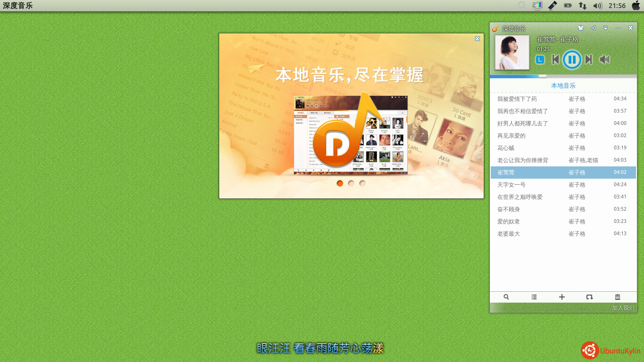Play the song 我被爱情下了药
Screen dimensions: 644x362
(x=517, y=99)
